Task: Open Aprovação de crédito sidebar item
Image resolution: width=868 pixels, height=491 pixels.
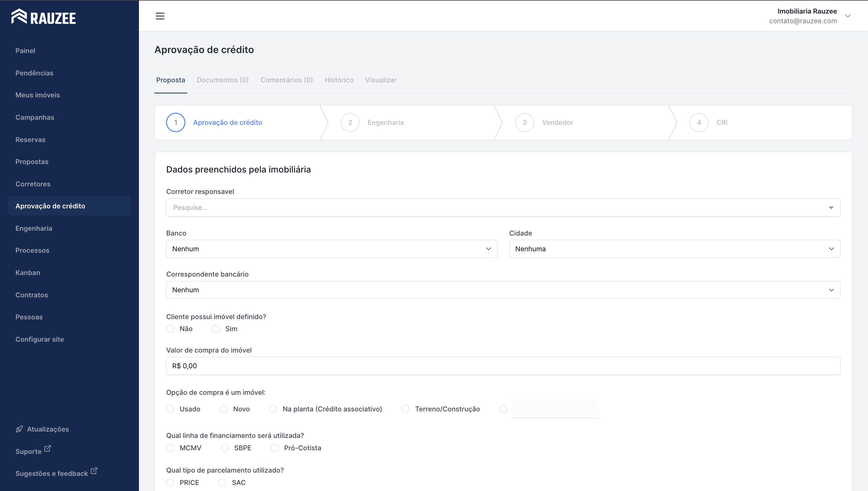Action: pyautogui.click(x=69, y=206)
